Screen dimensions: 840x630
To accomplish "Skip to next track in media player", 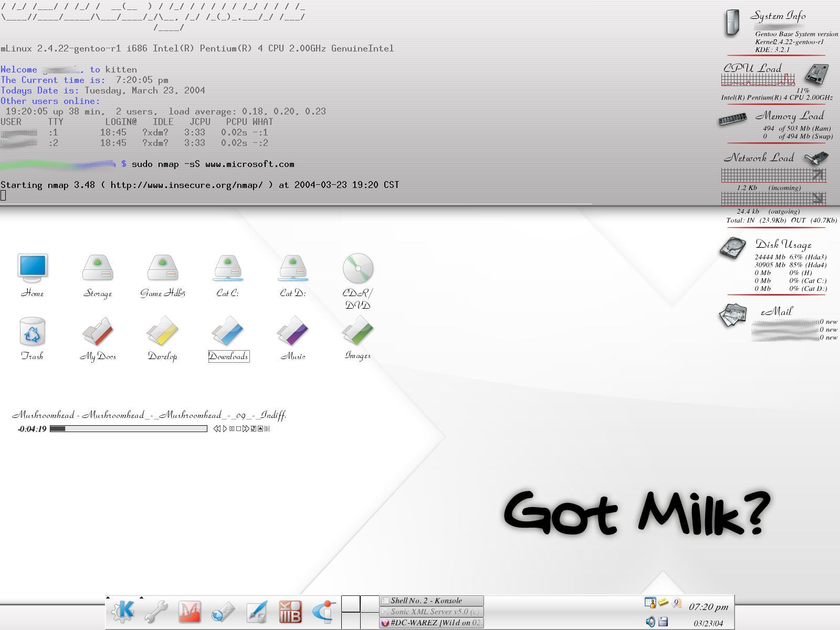I will coord(246,428).
